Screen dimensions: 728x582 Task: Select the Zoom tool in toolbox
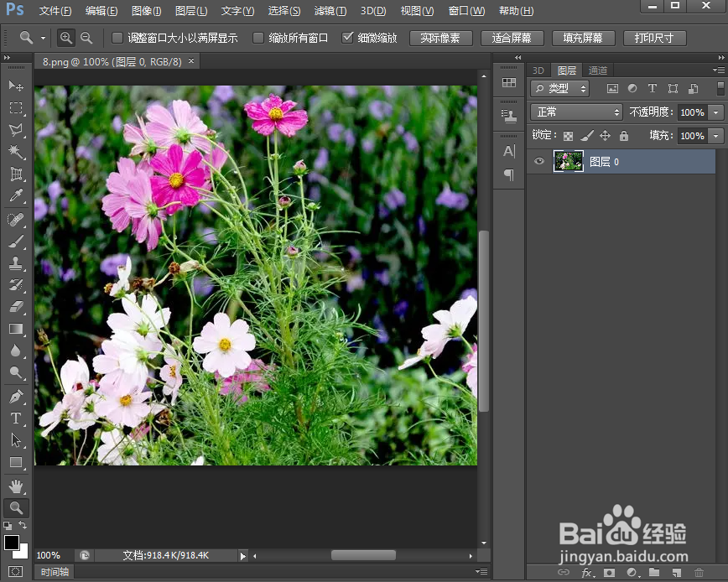16,507
